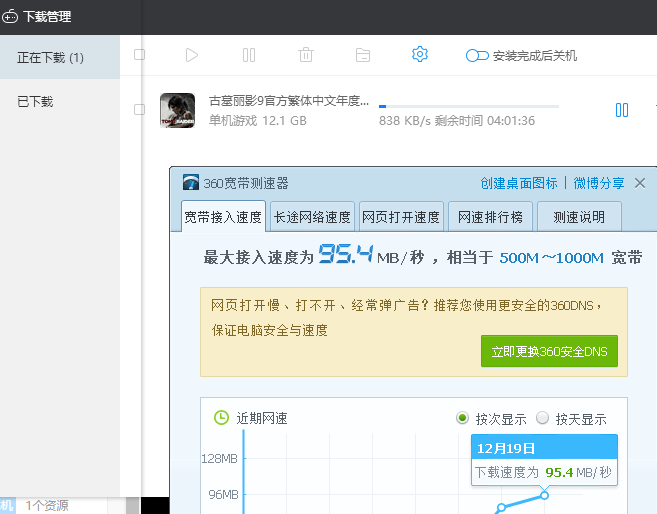This screenshot has width=657, height=514.
Task: Click the 96MB axis label
Action: (223, 495)
